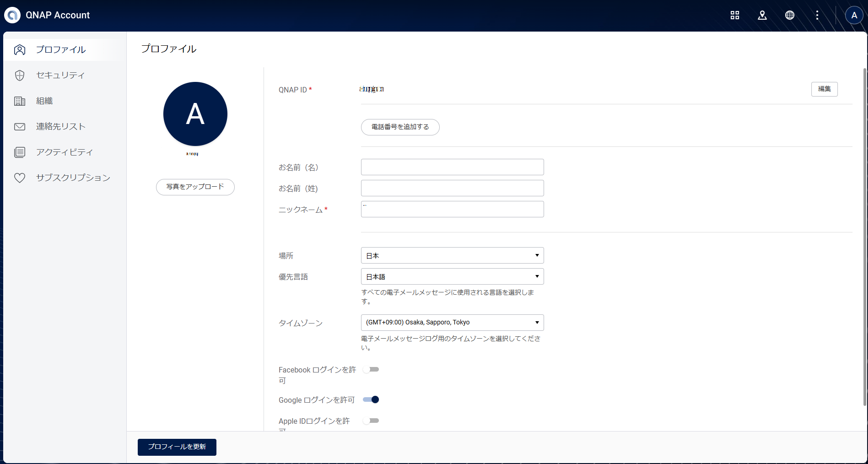Viewport: 868px width, 464px height.
Task: Select 連絡先リスト in the sidebar
Action: [x=65, y=126]
